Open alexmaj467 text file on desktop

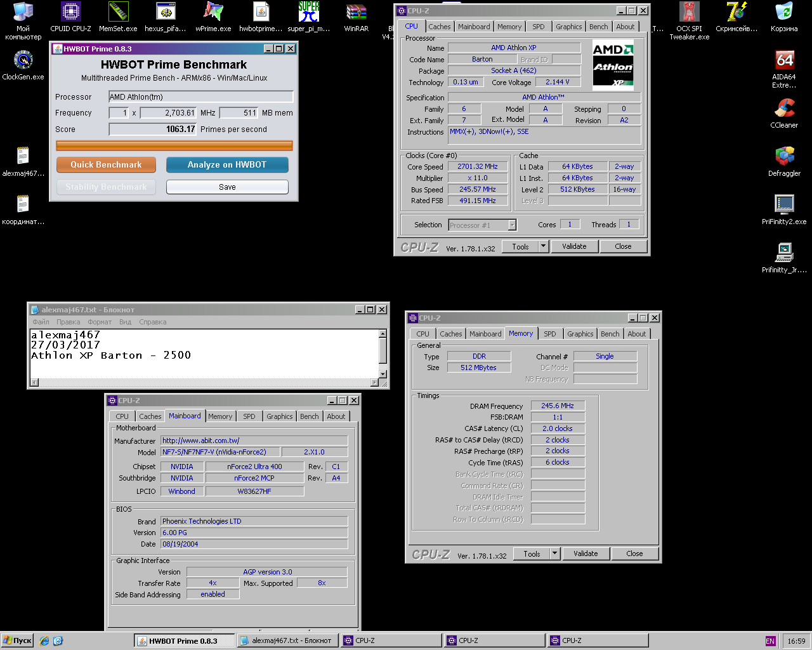pos(23,161)
